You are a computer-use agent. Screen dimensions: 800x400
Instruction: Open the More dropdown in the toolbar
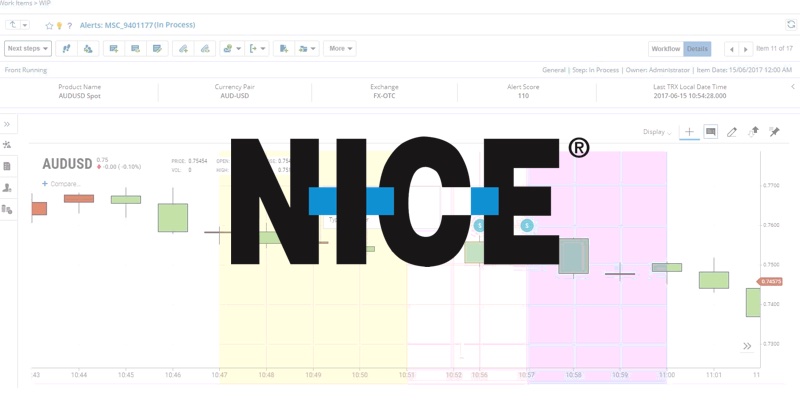tap(340, 48)
